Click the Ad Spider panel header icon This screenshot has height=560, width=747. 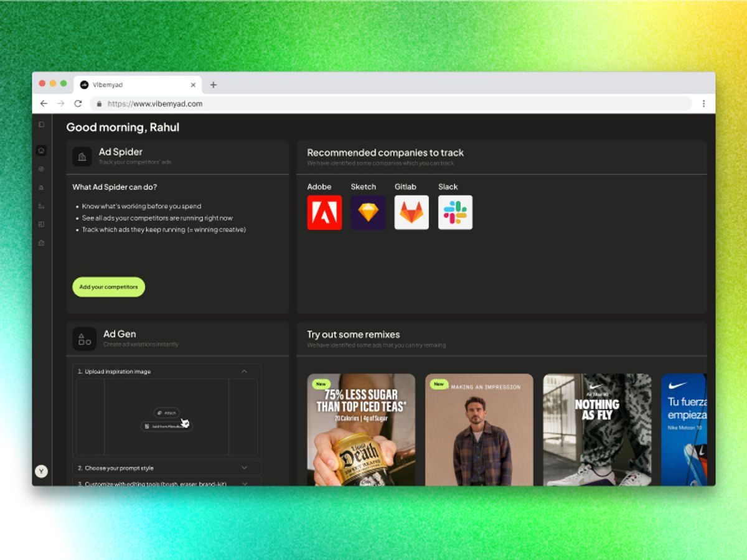click(x=83, y=156)
